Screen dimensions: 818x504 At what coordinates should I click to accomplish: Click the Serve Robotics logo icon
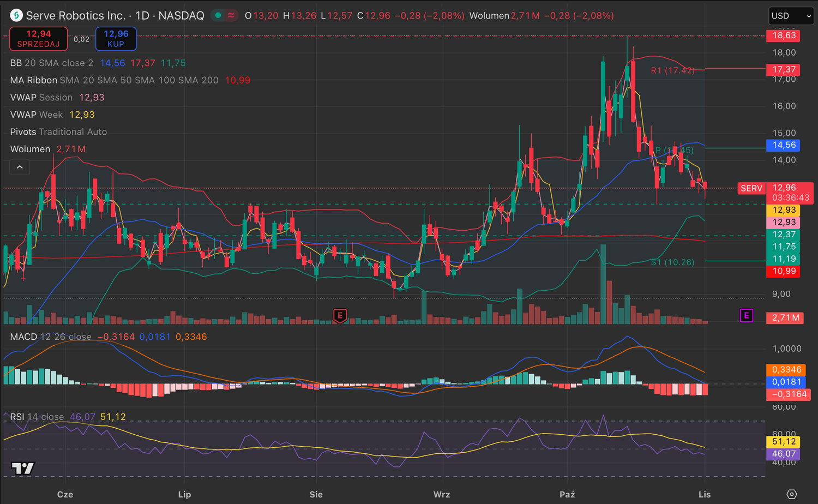click(16, 16)
